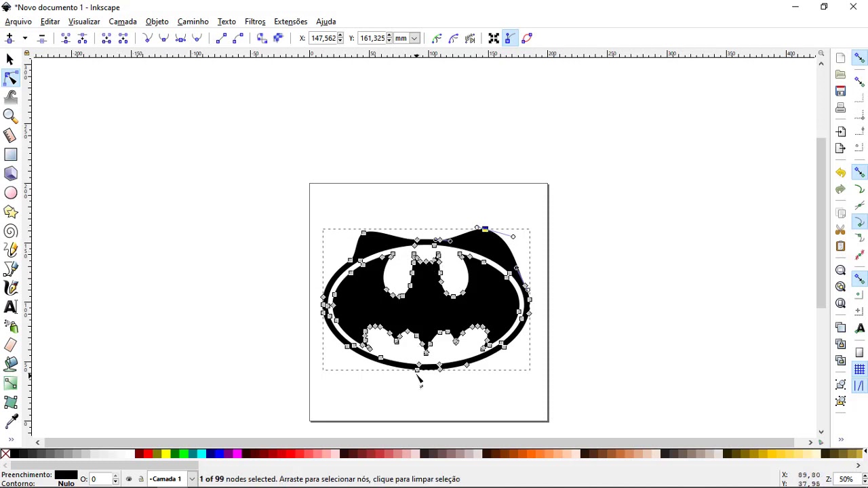Toggle Camada 1 layer visibility eye
Screen dimensions: 868x488
(x=129, y=479)
